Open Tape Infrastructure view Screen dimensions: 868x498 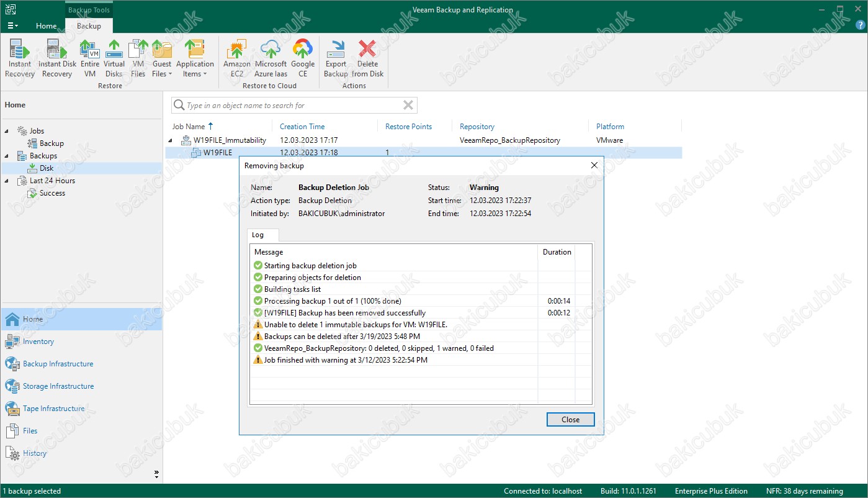click(x=81, y=409)
